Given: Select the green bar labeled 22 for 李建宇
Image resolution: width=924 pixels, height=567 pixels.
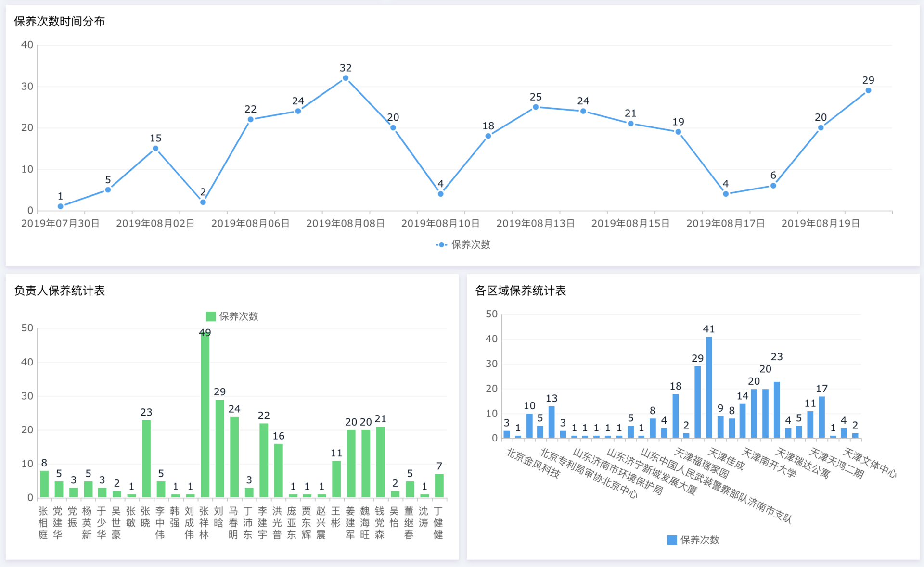Looking at the screenshot, I should click(x=264, y=460).
